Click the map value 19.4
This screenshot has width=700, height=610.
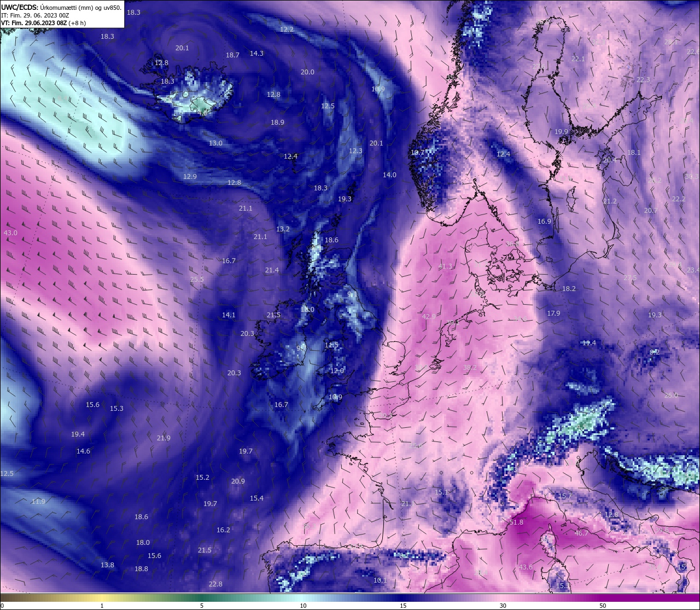(x=78, y=434)
